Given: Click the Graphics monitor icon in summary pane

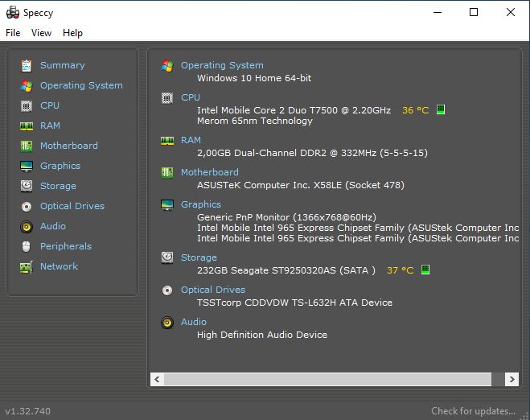Looking at the screenshot, I should tap(167, 205).
